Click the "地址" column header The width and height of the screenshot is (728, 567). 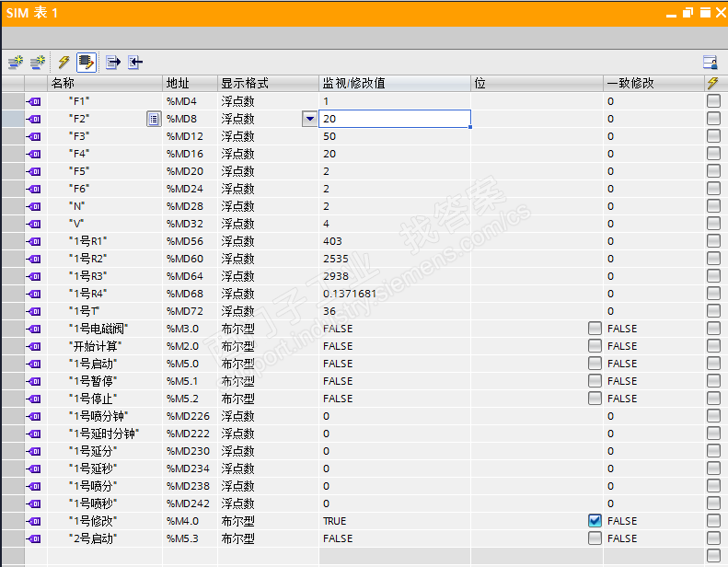(190, 83)
